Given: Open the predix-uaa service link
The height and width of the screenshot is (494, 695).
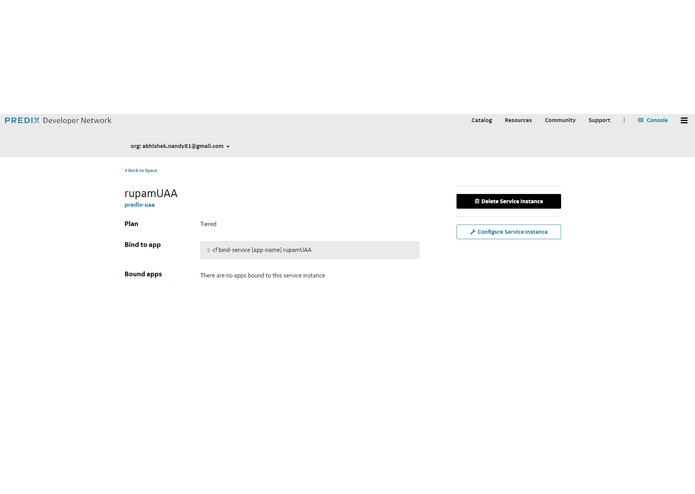Looking at the screenshot, I should click(140, 205).
